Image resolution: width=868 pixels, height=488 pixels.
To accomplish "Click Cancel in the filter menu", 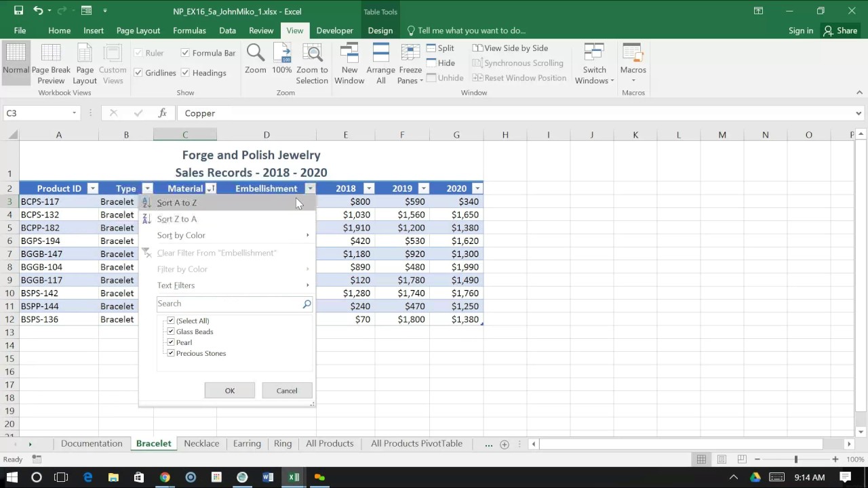I will click(x=287, y=390).
